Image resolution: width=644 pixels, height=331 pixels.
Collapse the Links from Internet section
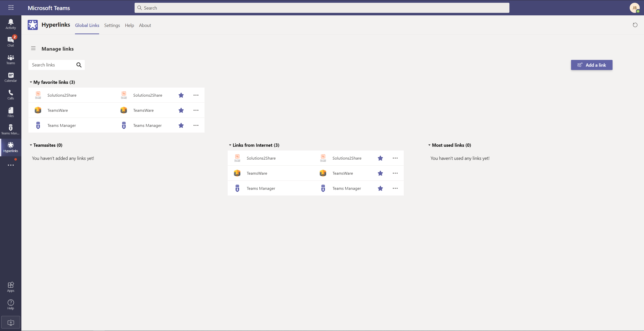(x=230, y=145)
